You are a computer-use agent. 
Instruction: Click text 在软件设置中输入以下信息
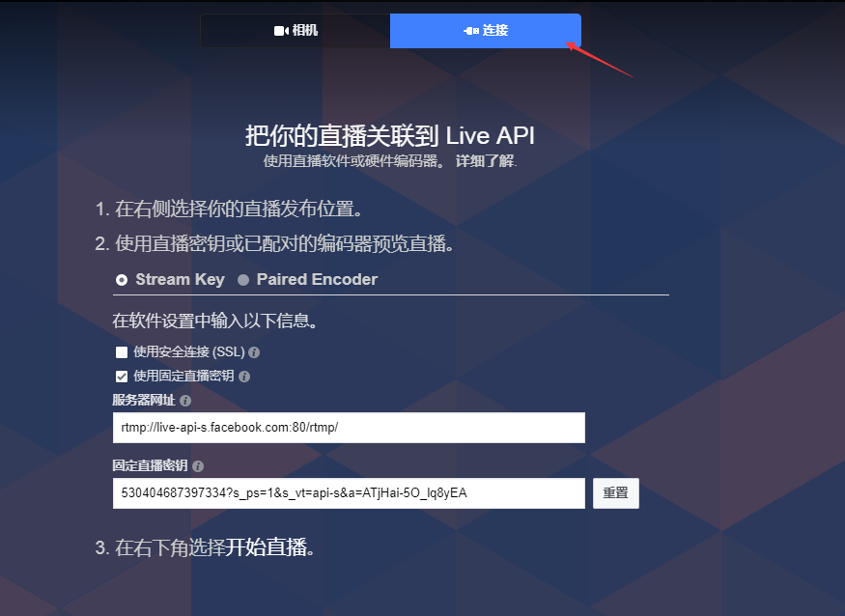click(x=214, y=321)
